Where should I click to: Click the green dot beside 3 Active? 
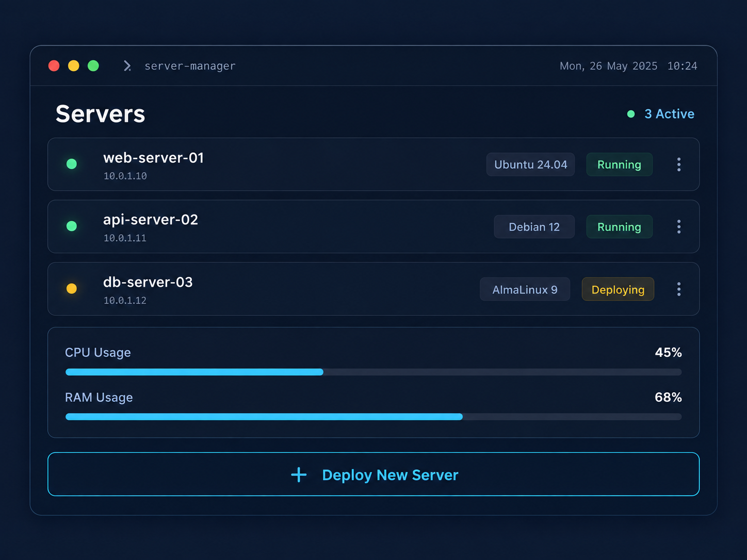(x=631, y=114)
